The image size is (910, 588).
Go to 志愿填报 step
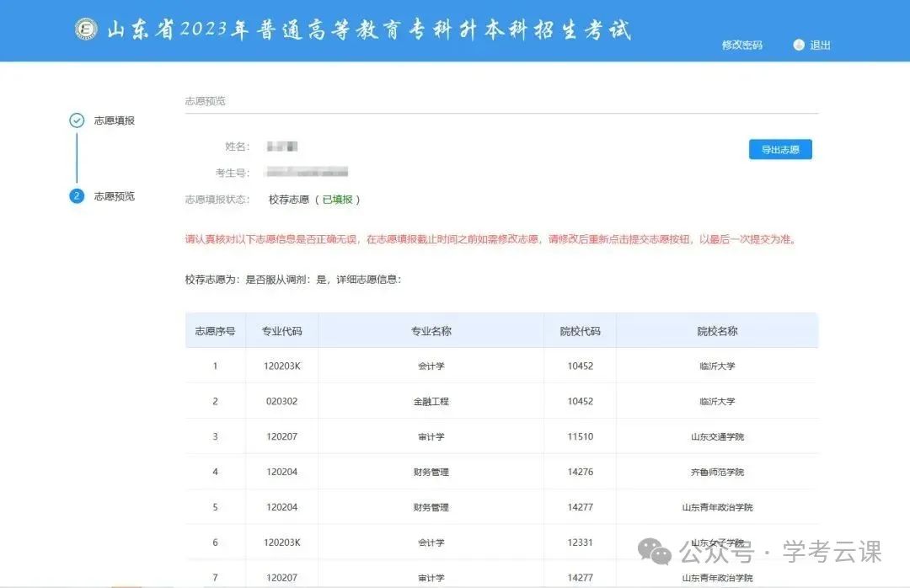pos(115,120)
